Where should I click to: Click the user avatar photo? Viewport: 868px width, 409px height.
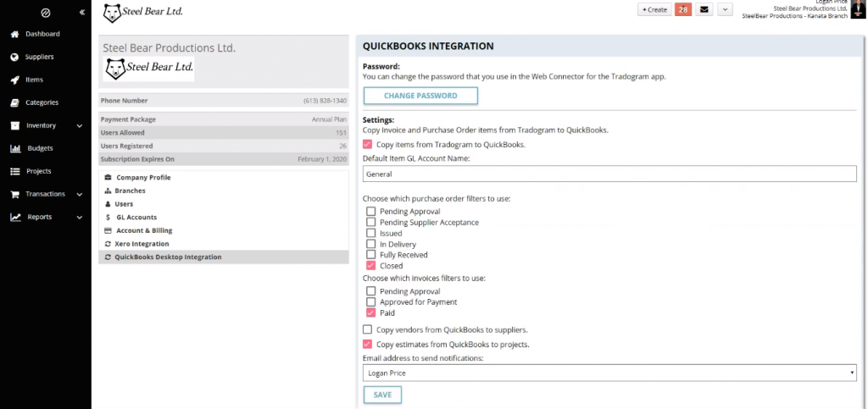point(858,9)
